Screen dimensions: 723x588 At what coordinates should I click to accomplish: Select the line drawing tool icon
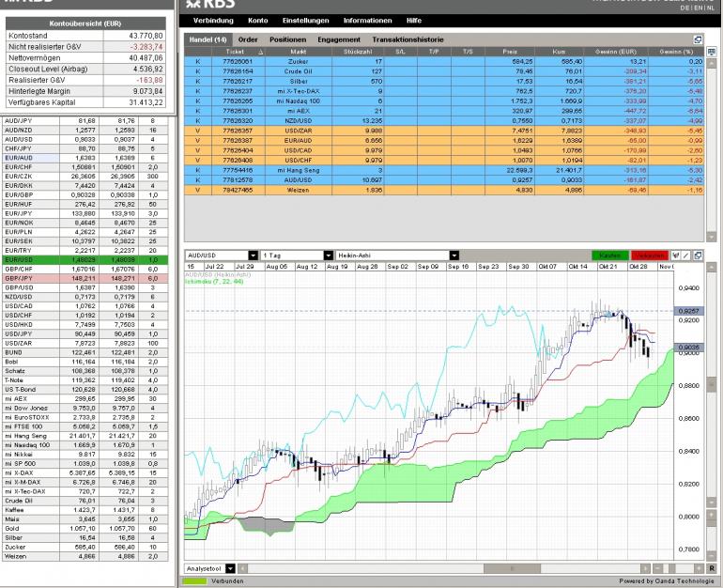(685, 255)
